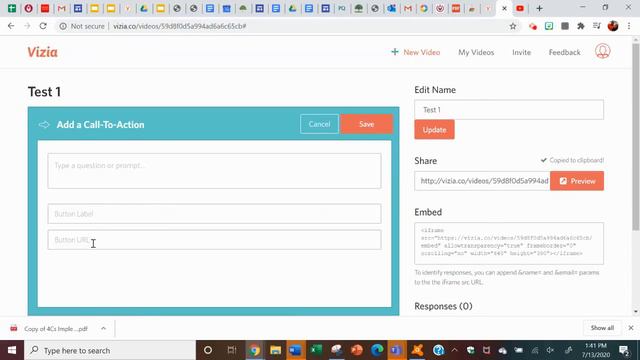The height and width of the screenshot is (360, 640).
Task: Click the 'Responses (0)' heading
Action: pos(443,306)
